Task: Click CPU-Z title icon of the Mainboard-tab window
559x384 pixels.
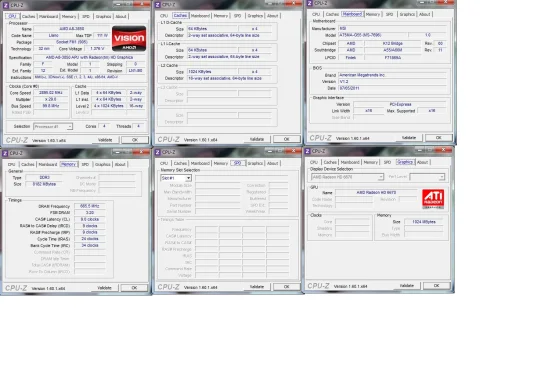Action: click(x=309, y=3)
